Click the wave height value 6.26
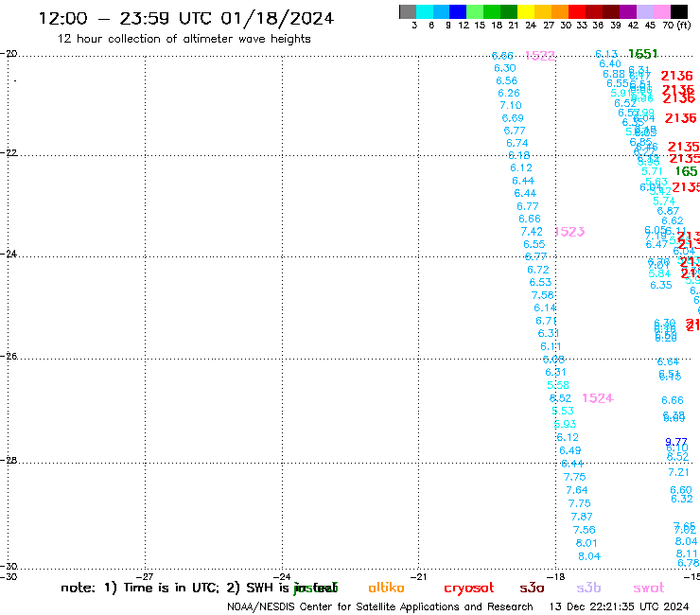The width and height of the screenshot is (700, 615). click(x=509, y=93)
